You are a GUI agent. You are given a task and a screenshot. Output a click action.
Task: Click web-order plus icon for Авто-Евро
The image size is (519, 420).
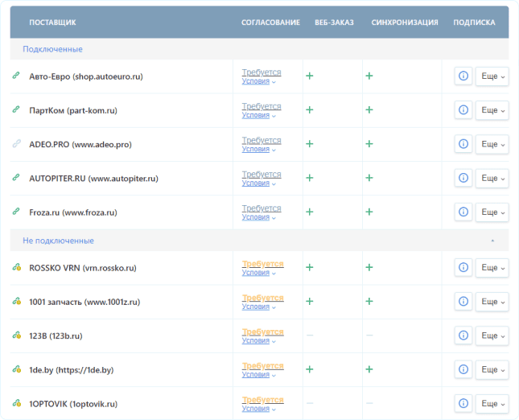click(310, 76)
